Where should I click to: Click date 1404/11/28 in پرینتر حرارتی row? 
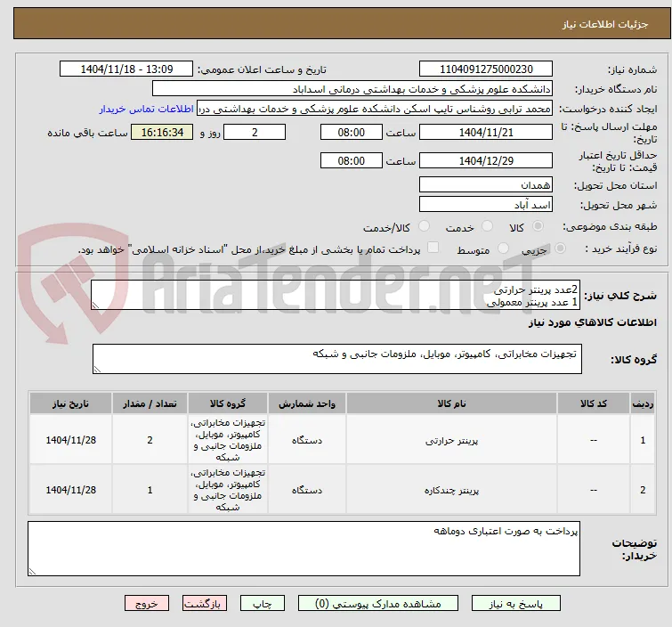(x=70, y=440)
